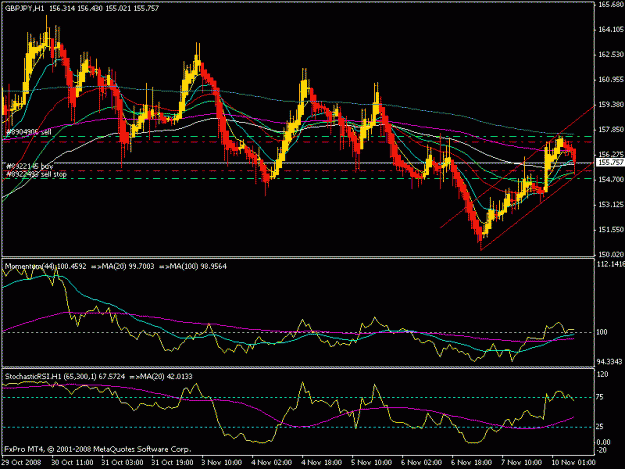
Task: Click the 30 Oct 11:00 time label
Action: pyautogui.click(x=72, y=463)
